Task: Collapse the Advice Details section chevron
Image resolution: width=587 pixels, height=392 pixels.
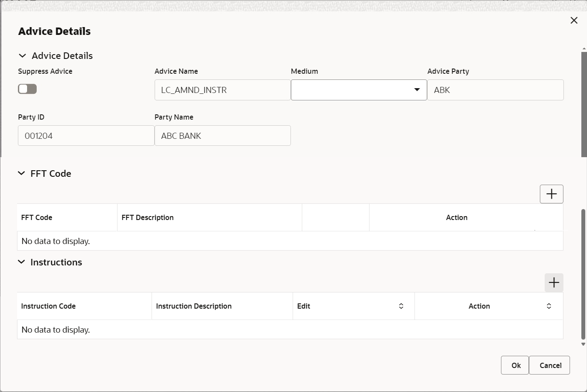Action: point(22,56)
